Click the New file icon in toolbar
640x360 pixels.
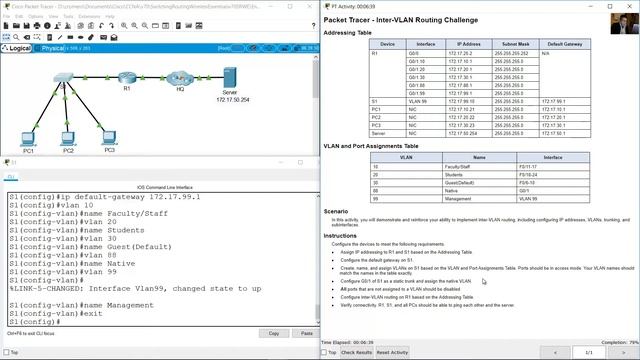(6, 26)
